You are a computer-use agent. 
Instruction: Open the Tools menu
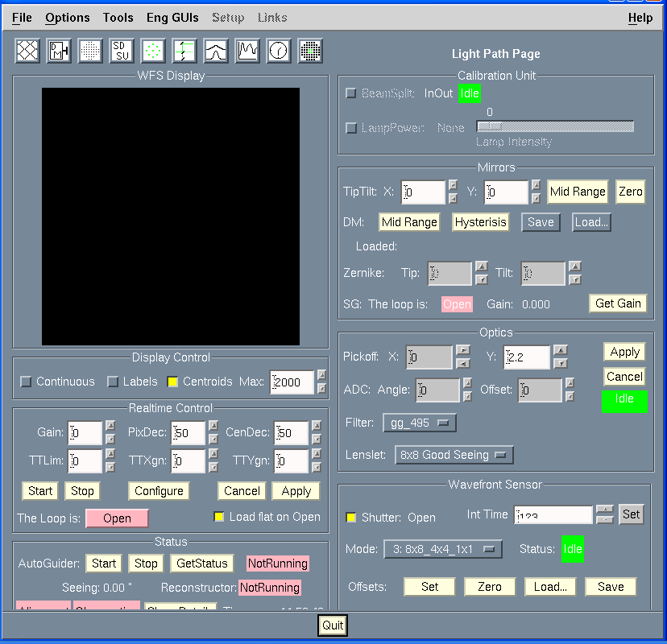[x=118, y=18]
